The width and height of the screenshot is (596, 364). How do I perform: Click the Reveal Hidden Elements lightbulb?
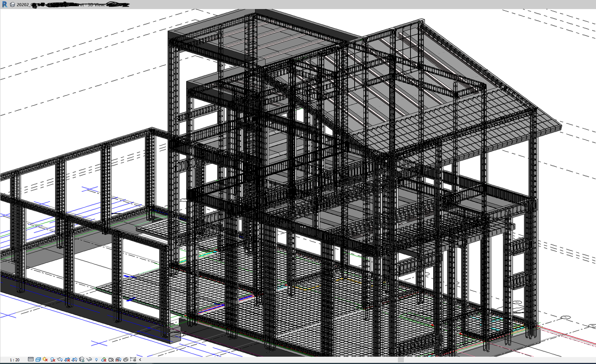(96, 360)
